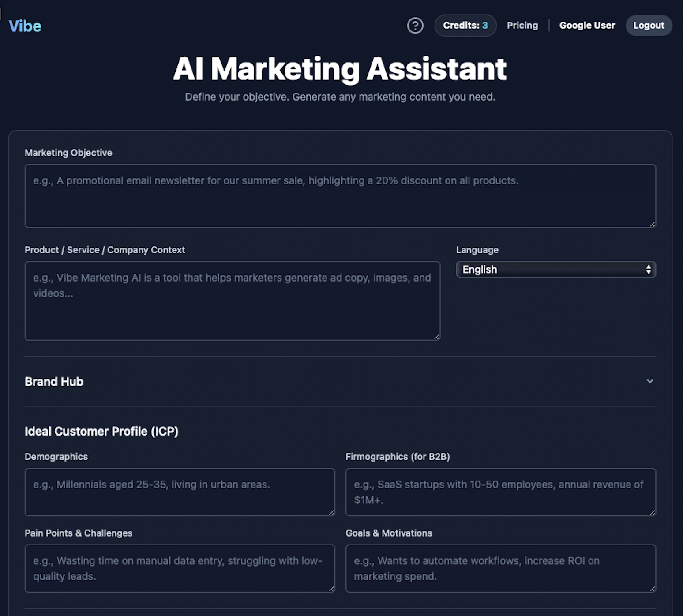Click the Marketing Objective label

coord(68,153)
